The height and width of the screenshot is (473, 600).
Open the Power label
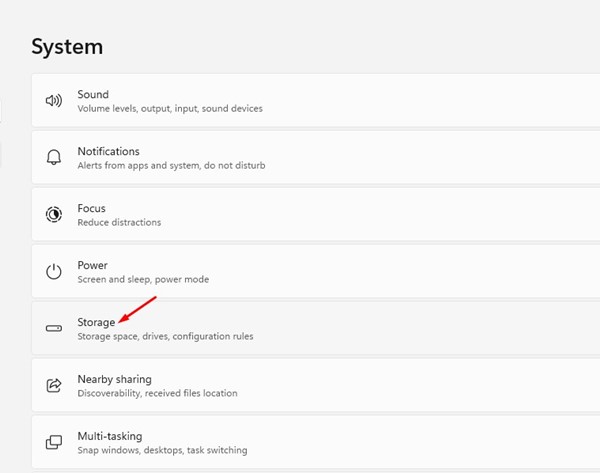[x=92, y=266]
